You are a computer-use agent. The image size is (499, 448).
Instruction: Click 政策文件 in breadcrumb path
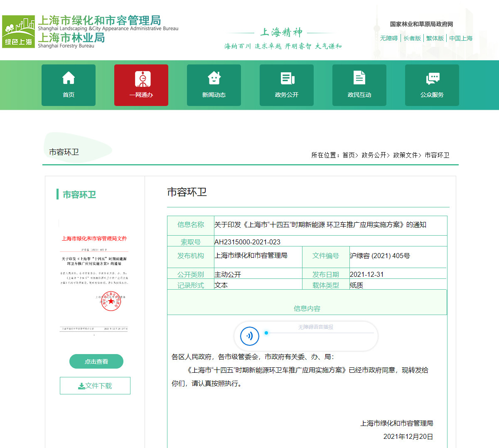pyautogui.click(x=405, y=155)
